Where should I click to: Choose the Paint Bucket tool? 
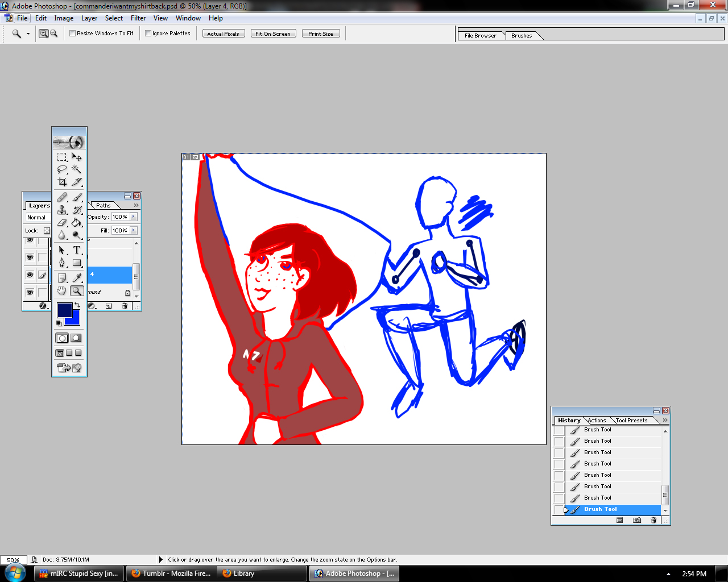pos(77,223)
